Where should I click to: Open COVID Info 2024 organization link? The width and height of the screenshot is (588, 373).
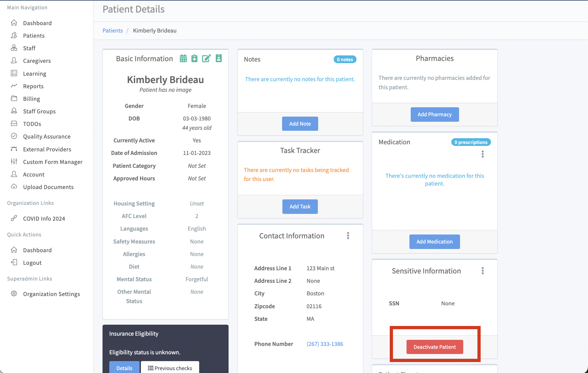tap(44, 219)
